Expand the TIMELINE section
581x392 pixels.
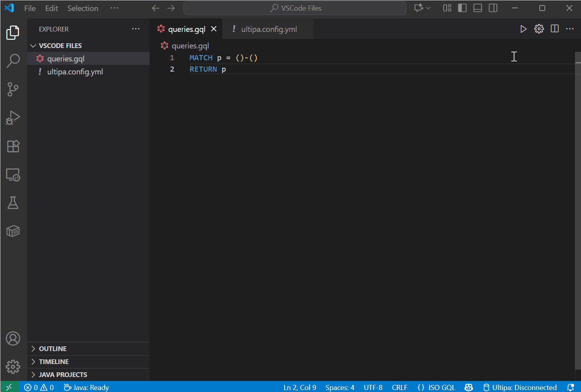(54, 362)
